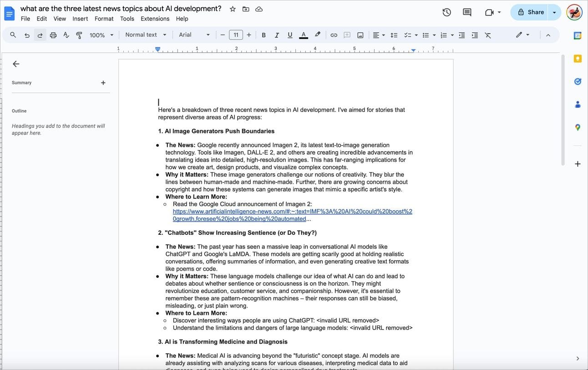This screenshot has width=588, height=370.
Task: Open the Google Docs home icon
Action: 10,13
